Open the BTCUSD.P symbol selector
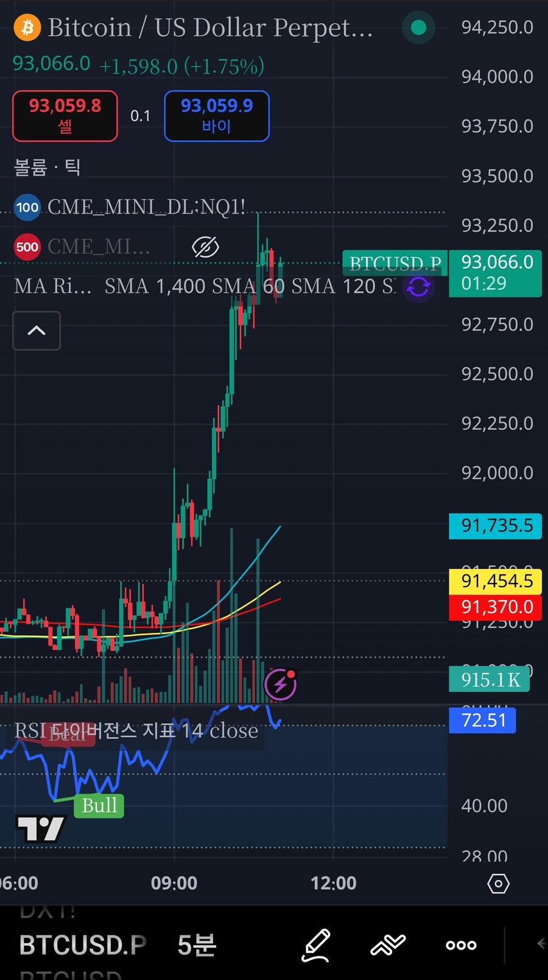 [x=83, y=945]
